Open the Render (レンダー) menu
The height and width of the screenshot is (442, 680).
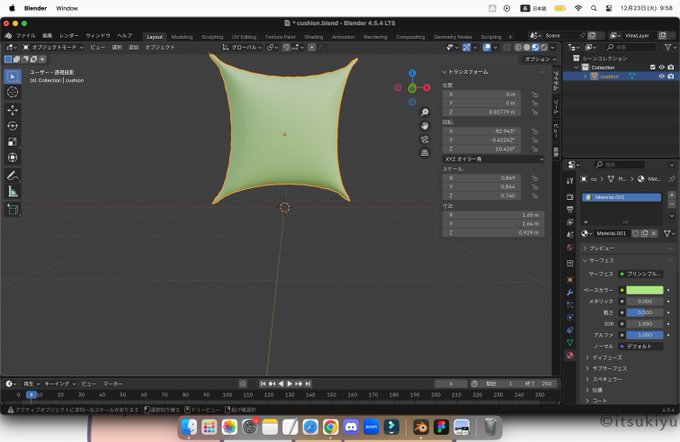tap(69, 36)
